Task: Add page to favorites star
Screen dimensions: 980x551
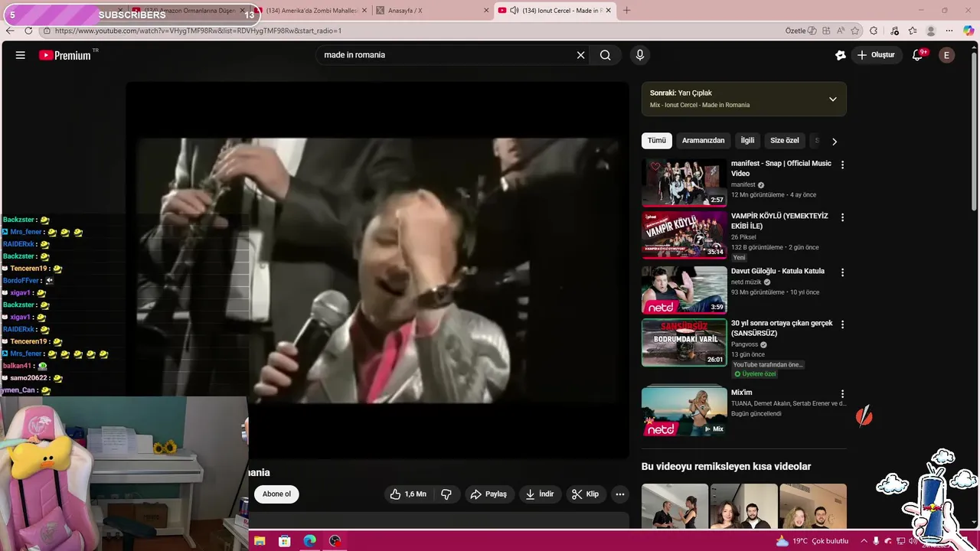Action: click(856, 31)
